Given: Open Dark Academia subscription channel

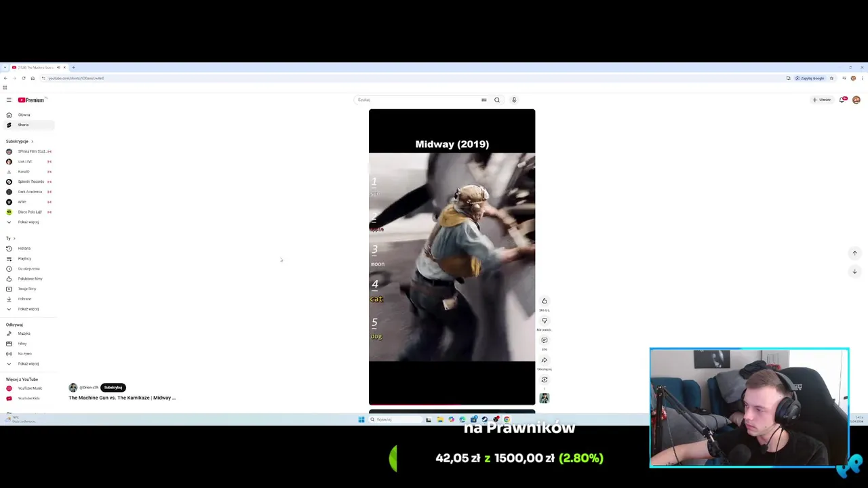Looking at the screenshot, I should [x=27, y=192].
